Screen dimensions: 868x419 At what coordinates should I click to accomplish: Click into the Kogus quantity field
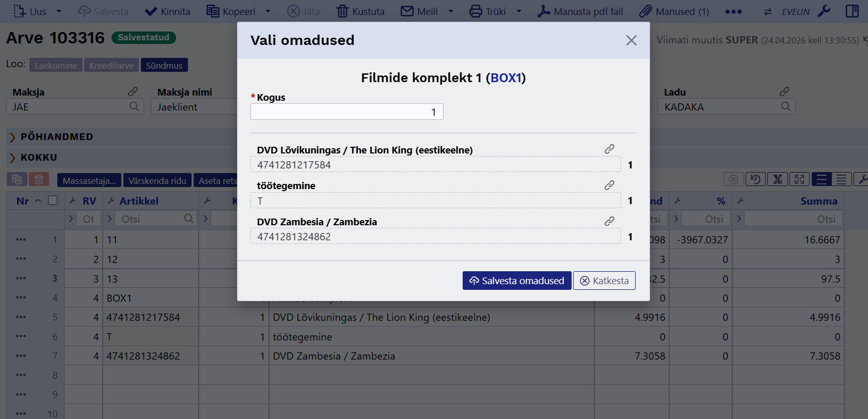pos(346,112)
